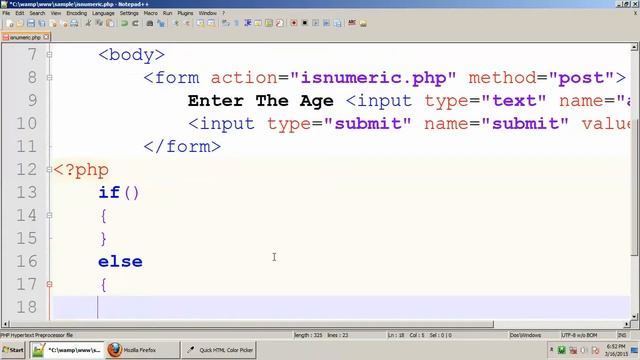
Task: Open the Run menu
Action: pyautogui.click(x=167, y=13)
